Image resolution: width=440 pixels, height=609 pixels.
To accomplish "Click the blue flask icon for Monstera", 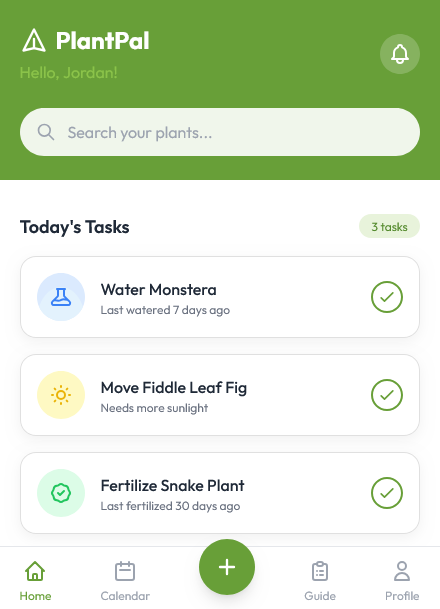I will (x=61, y=297).
